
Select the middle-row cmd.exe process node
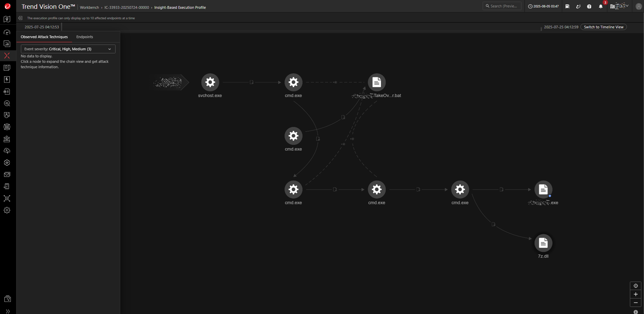(x=293, y=136)
